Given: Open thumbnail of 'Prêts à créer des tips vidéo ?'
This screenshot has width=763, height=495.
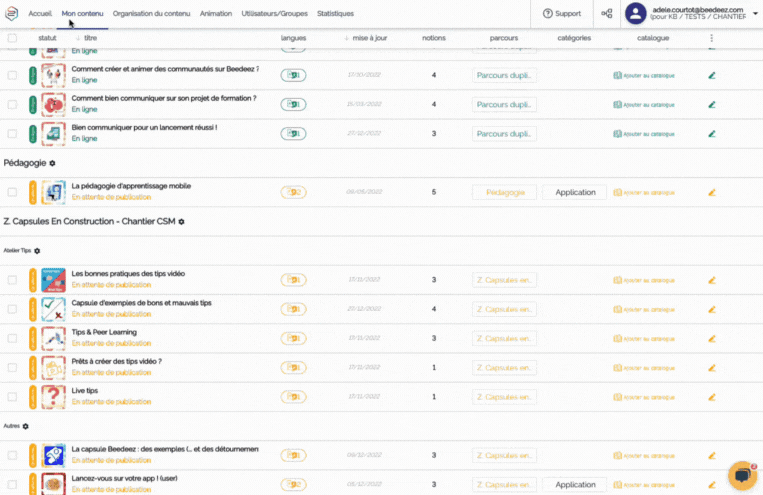Looking at the screenshot, I should [53, 367].
